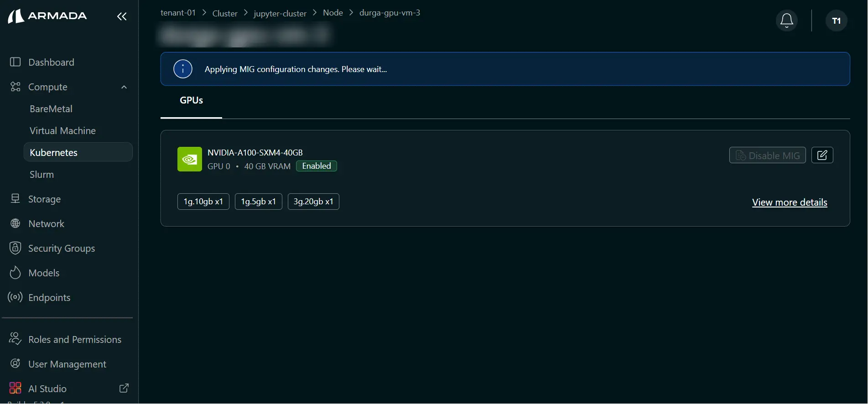Open User Management page
The image size is (868, 404).
click(x=67, y=364)
